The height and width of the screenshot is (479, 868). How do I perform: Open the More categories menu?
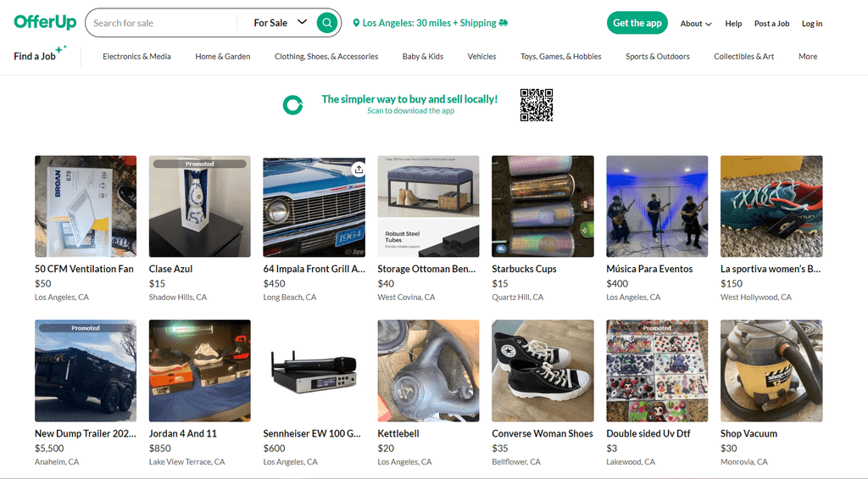click(x=808, y=57)
